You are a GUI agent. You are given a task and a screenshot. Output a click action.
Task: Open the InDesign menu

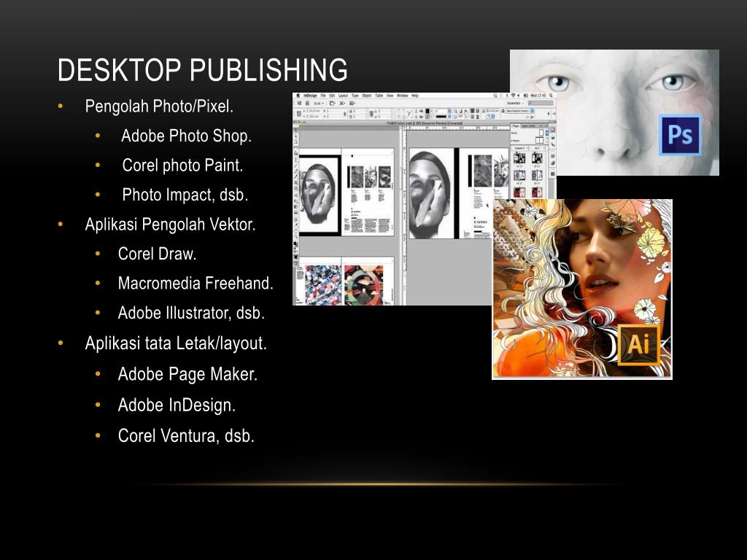[x=310, y=96]
